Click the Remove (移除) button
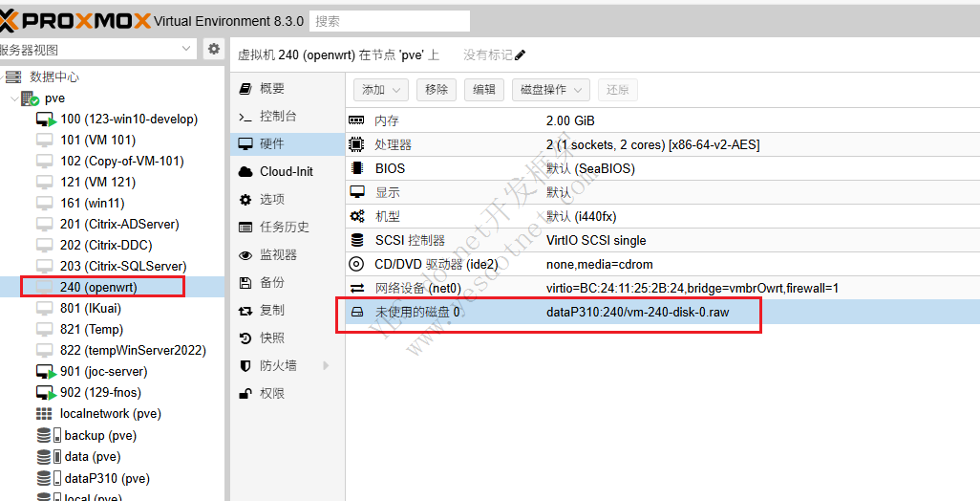 tap(437, 90)
